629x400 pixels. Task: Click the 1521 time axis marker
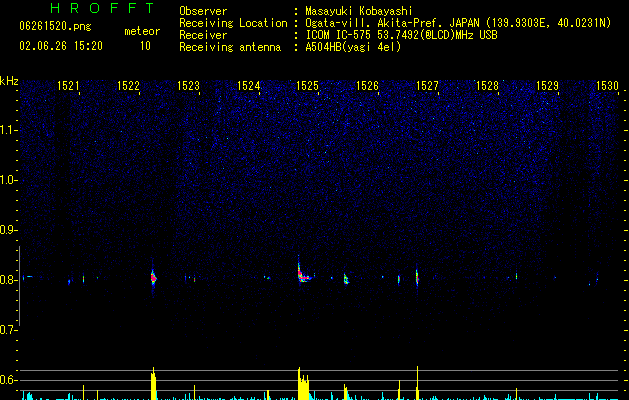tap(68, 86)
